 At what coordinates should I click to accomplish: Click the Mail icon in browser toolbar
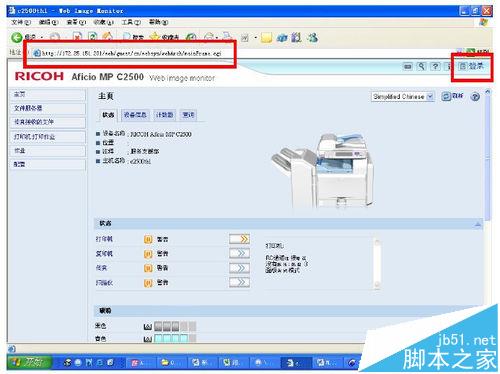tap(209, 37)
